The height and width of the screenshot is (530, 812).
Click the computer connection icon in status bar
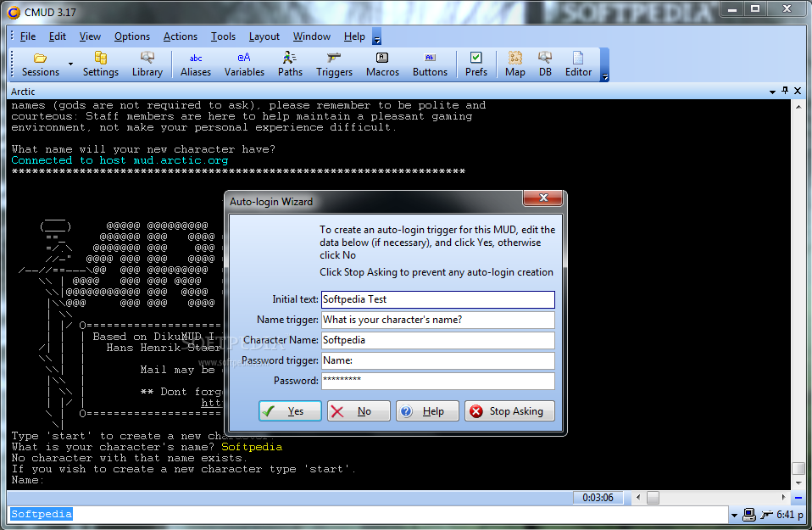[748, 515]
